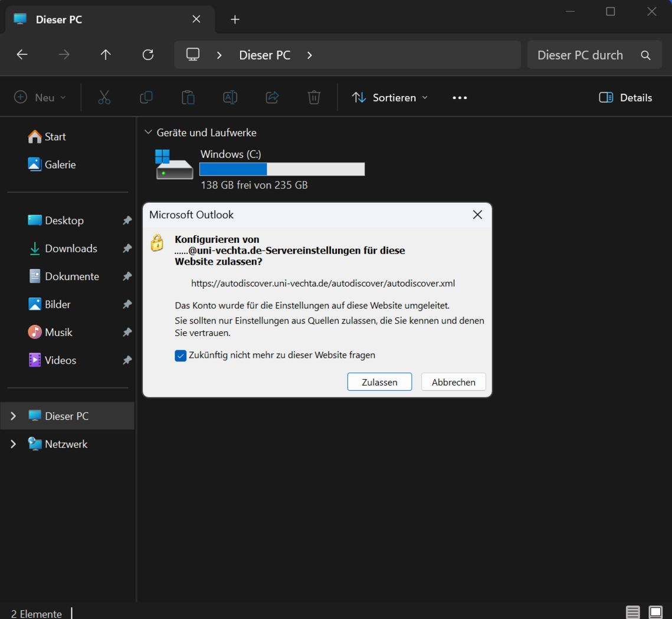The image size is (672, 619).
Task: Open the Downloads folder in sidebar
Action: click(x=63, y=248)
